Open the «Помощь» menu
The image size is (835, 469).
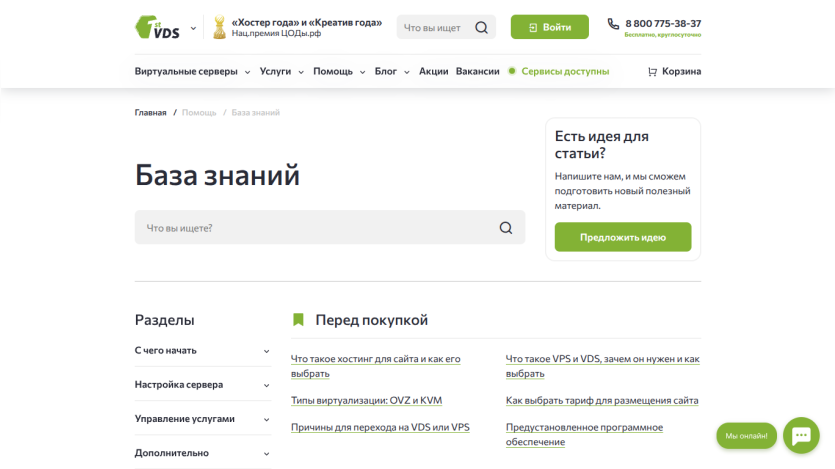pyautogui.click(x=333, y=71)
